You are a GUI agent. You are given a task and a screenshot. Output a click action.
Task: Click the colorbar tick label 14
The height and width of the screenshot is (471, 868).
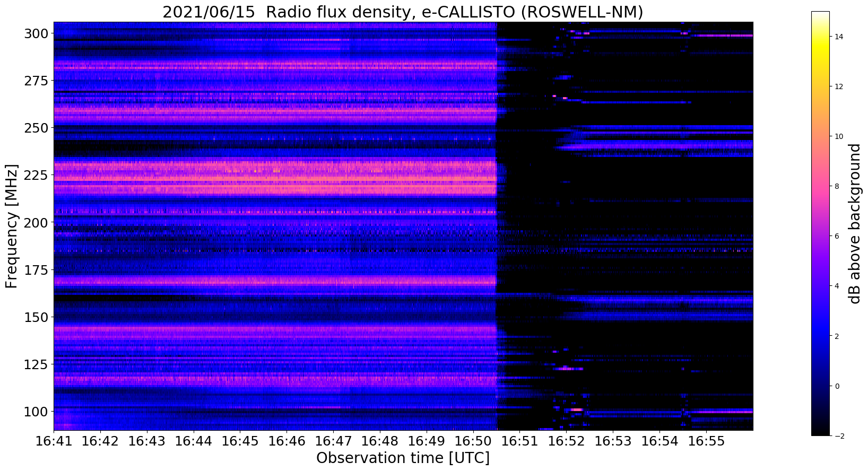(839, 37)
